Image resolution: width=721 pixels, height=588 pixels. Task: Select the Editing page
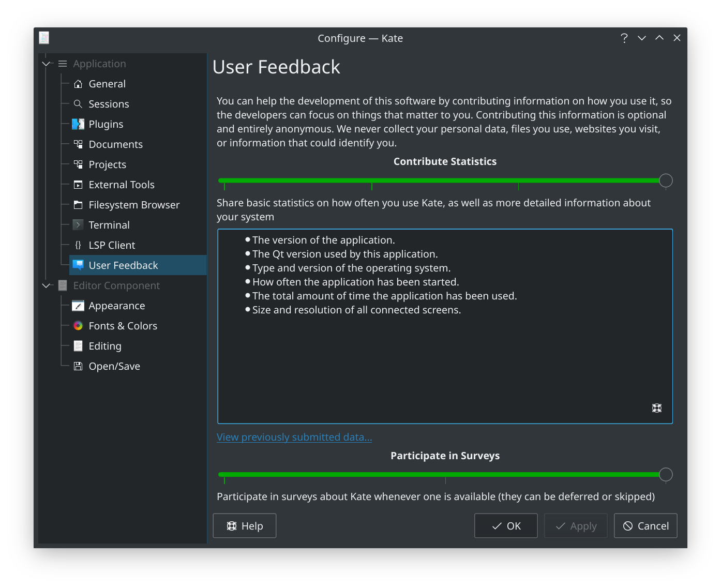click(138, 346)
